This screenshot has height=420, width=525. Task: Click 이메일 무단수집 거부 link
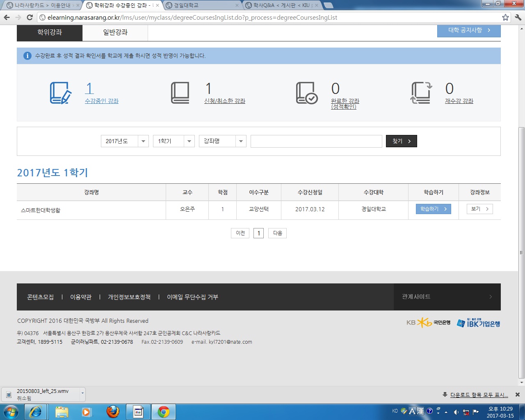pyautogui.click(x=192, y=297)
